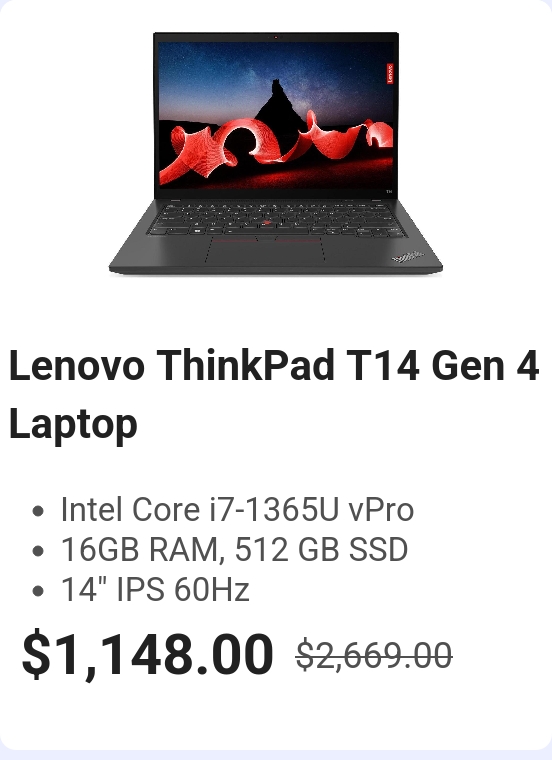552x760 pixels.
Task: Click the crossed-out $2,669.00 original price
Action: [x=374, y=655]
